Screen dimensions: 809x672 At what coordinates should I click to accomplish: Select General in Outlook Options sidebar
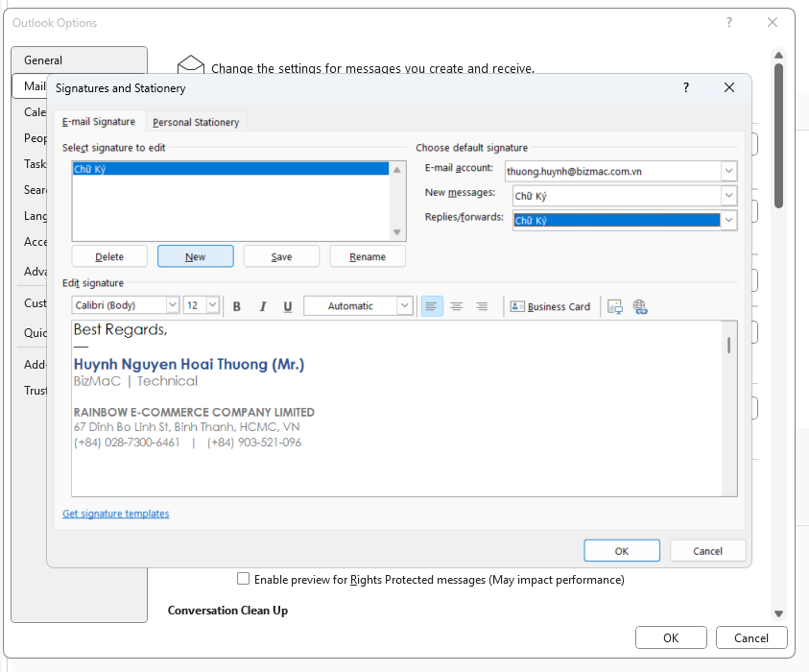[43, 60]
